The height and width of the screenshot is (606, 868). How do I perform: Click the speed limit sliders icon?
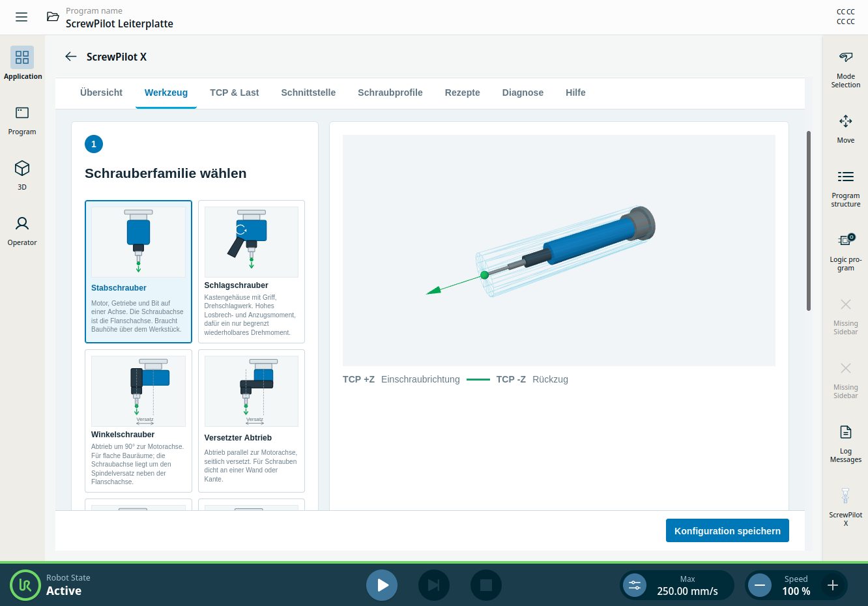tap(635, 585)
